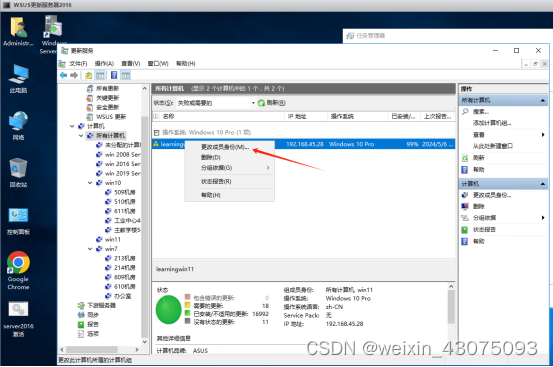Click the Back arrow in the toolbar
553x367 pixels.
pyautogui.click(x=63, y=75)
